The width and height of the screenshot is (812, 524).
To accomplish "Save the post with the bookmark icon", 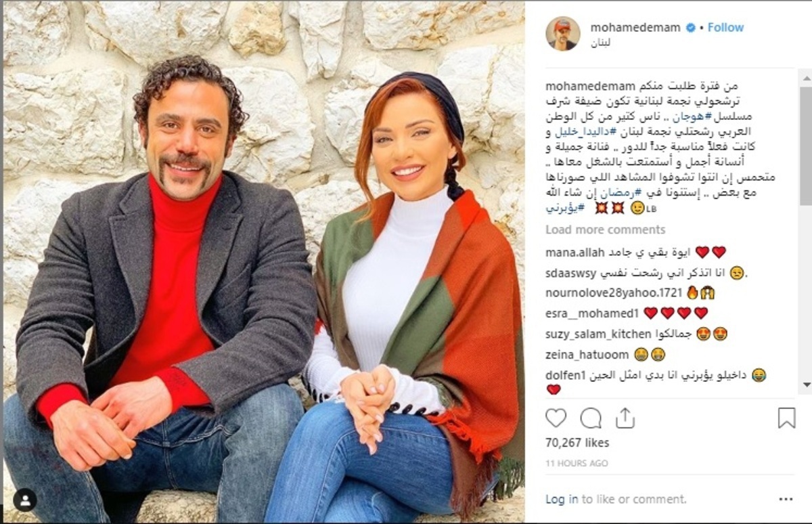I will [x=786, y=418].
